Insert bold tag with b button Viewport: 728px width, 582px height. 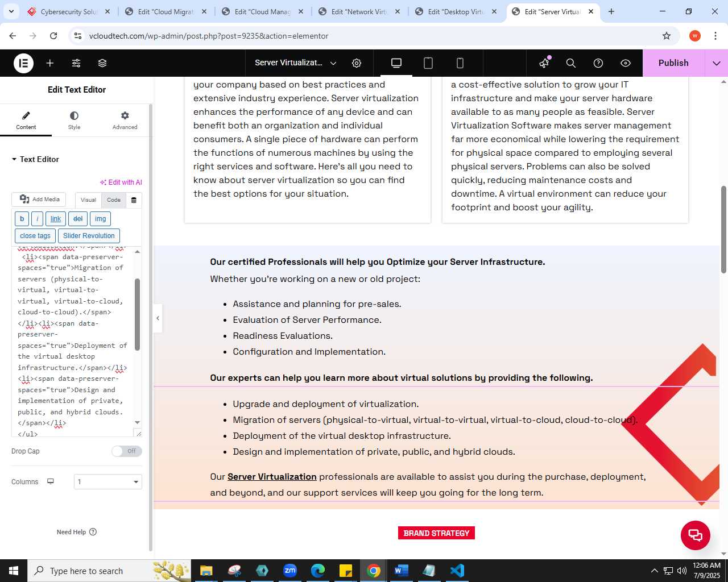click(22, 219)
